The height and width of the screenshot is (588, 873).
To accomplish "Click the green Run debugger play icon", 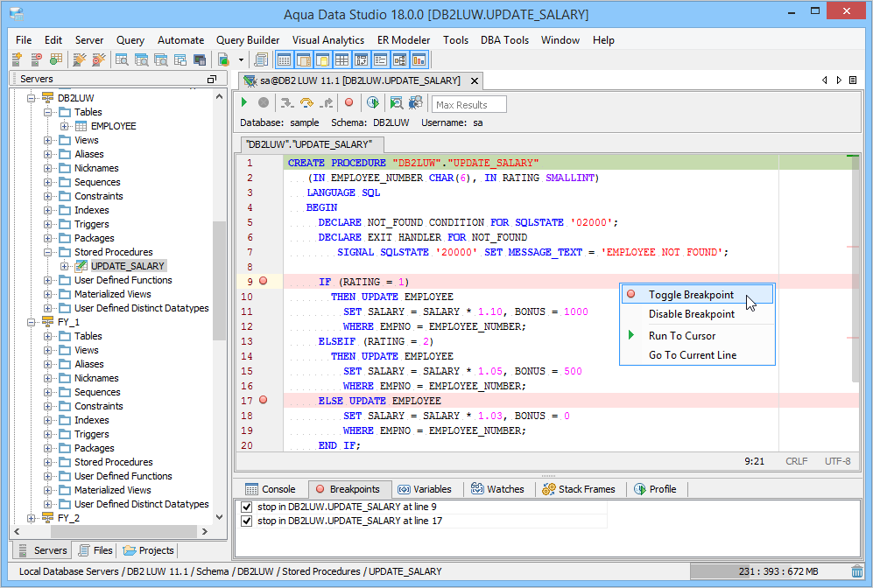I will [245, 103].
